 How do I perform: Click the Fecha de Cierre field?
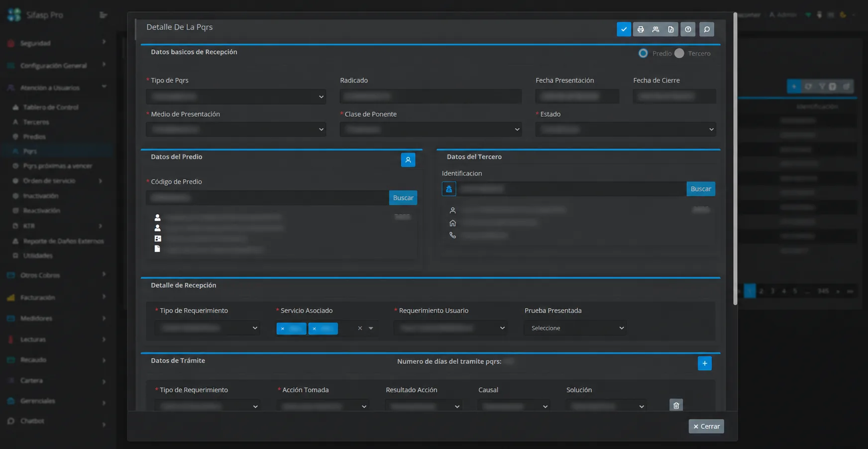(x=674, y=97)
